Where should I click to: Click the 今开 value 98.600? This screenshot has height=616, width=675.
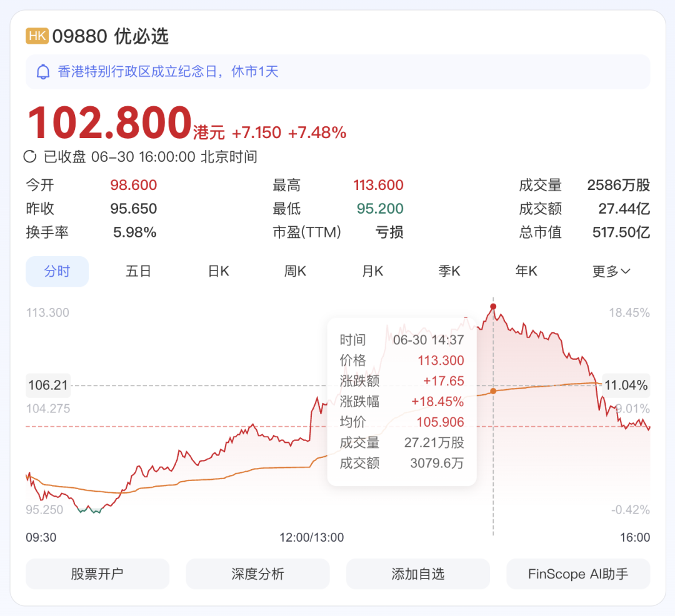(134, 186)
